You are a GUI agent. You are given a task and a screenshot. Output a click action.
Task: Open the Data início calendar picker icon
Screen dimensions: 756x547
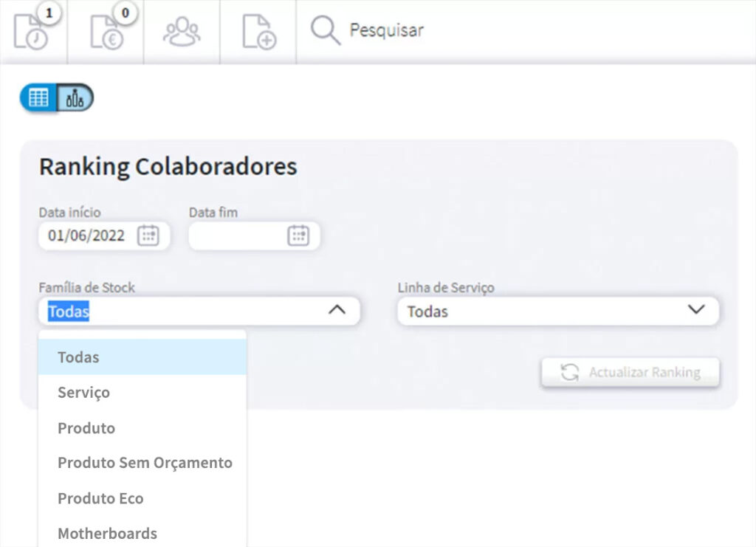click(x=150, y=235)
